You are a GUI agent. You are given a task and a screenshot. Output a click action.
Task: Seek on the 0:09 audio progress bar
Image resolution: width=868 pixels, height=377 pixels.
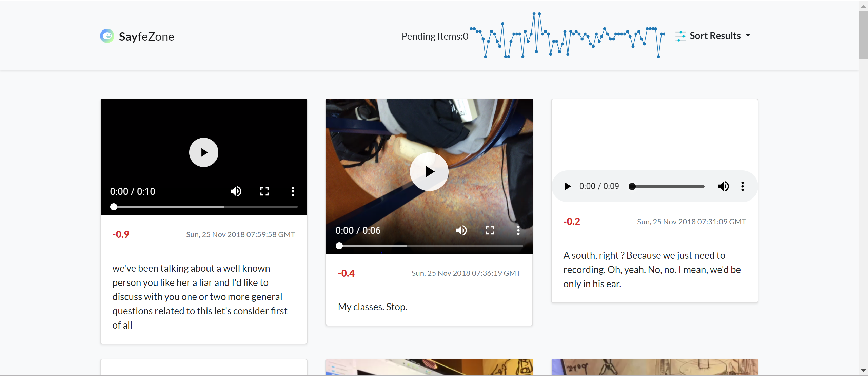click(x=668, y=186)
